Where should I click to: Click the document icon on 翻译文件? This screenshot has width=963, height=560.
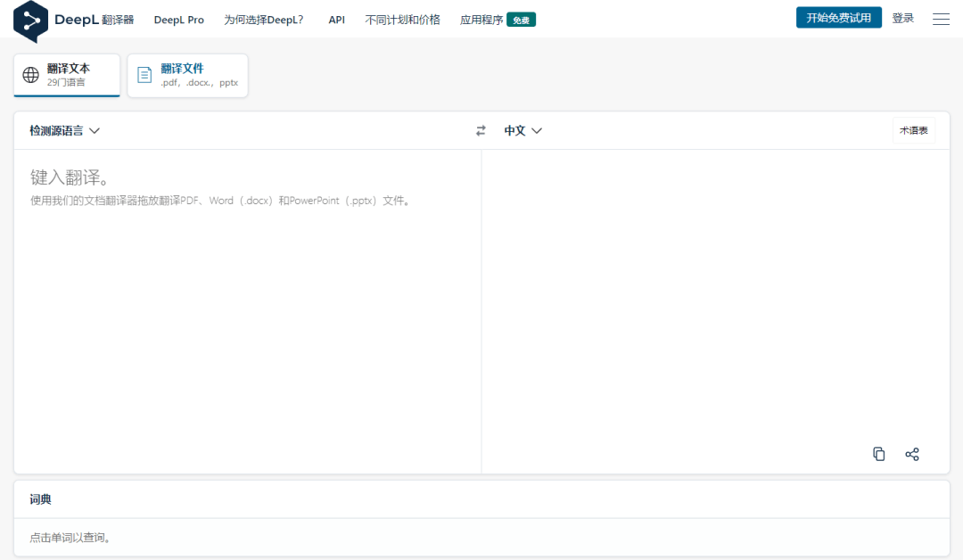[144, 75]
